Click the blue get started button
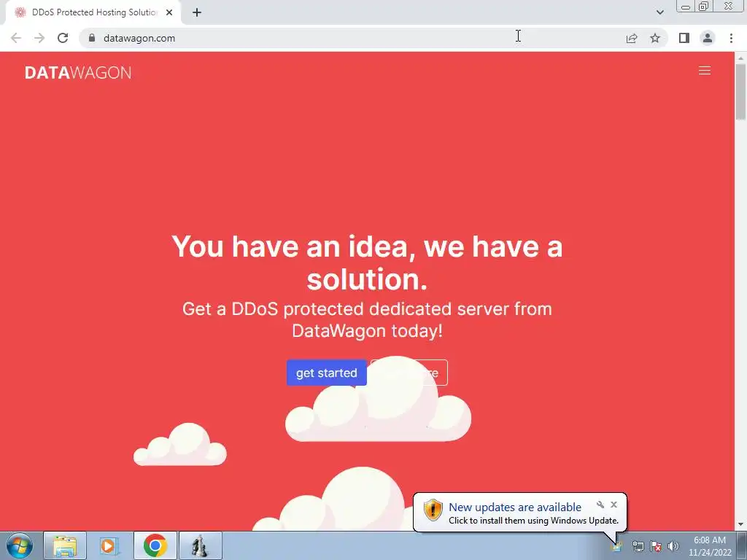 click(326, 373)
